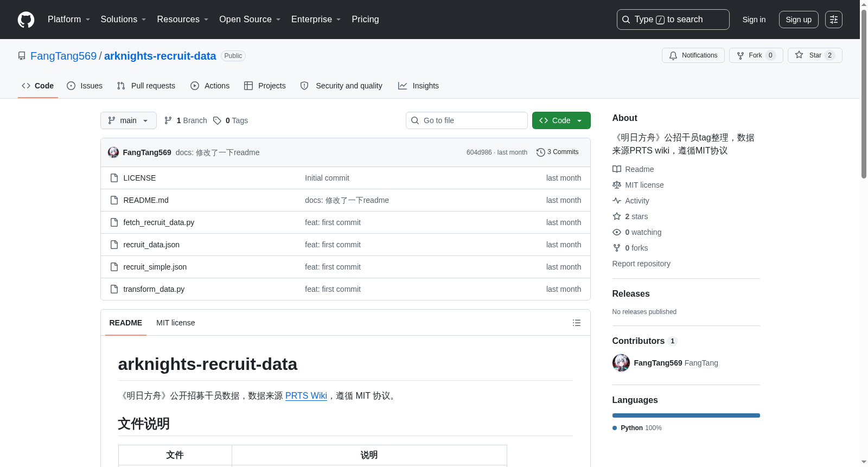Click the star icon beside 2 stars
This screenshot has height=467, width=868.
(x=617, y=216)
